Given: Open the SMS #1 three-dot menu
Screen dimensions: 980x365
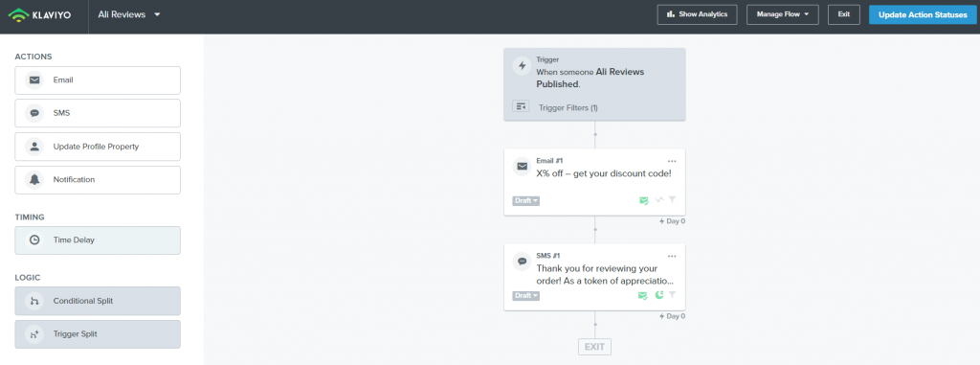Looking at the screenshot, I should click(672, 256).
